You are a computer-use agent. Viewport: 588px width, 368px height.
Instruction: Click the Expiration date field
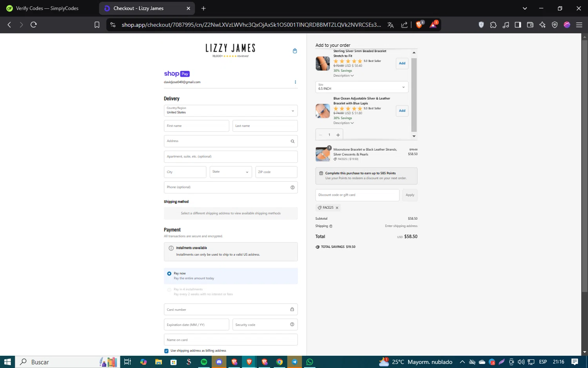coord(196,325)
